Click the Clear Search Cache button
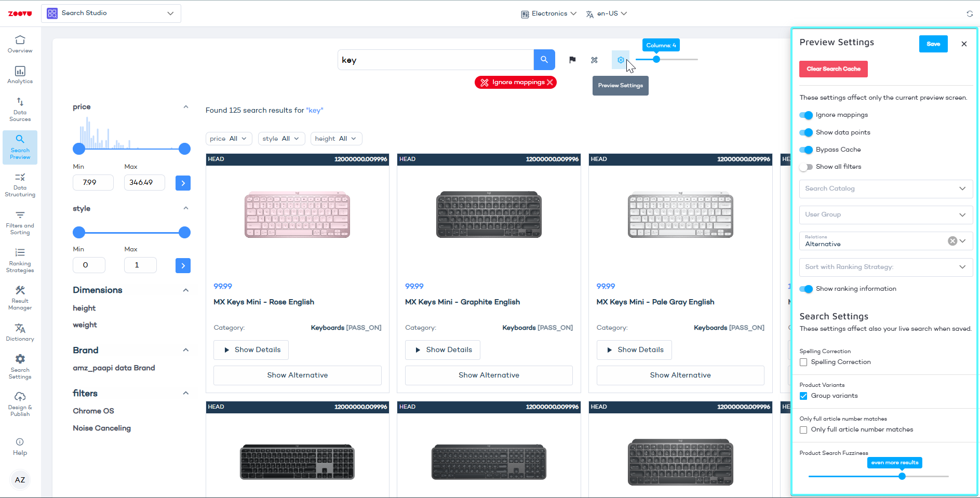980x498 pixels. click(833, 69)
